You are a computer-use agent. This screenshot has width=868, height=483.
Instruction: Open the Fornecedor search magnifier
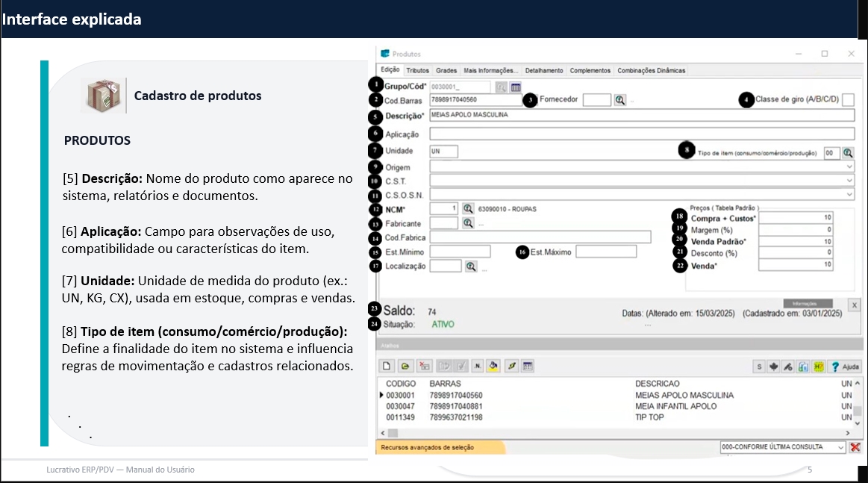click(620, 100)
